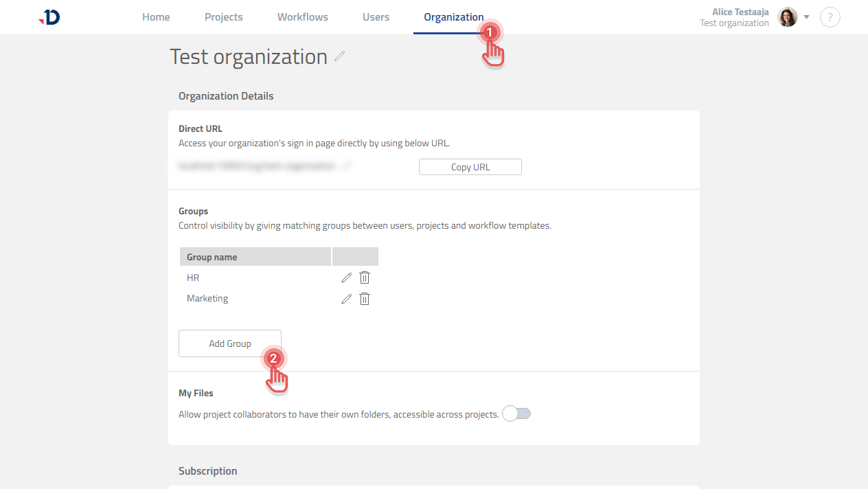Open the help question mark icon
Screen dimensions: 868x489
830,17
